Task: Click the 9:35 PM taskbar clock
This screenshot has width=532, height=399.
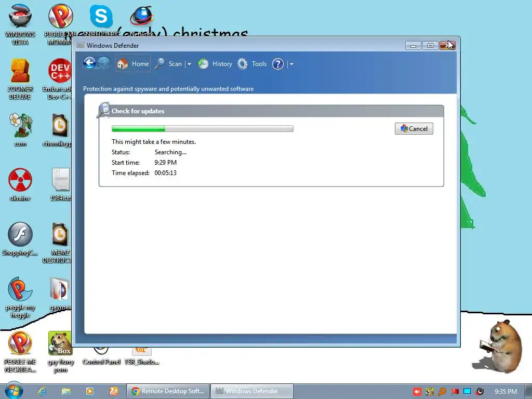Action: tap(506, 392)
